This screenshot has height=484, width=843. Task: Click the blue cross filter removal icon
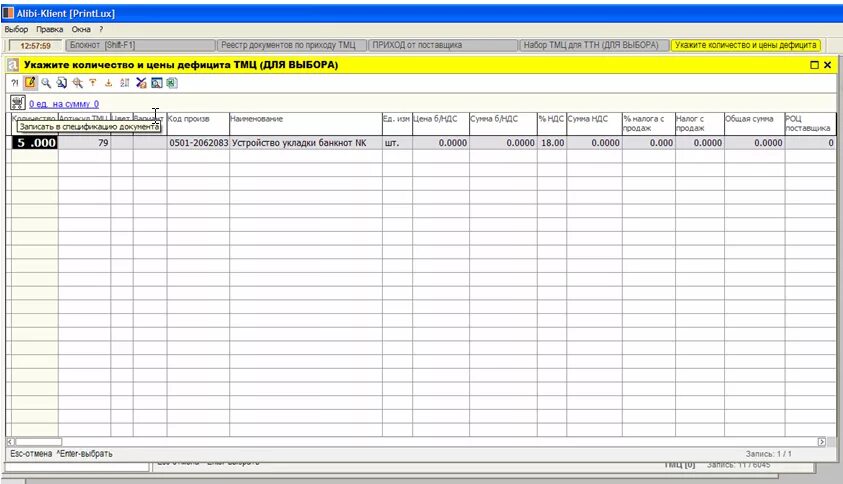(141, 83)
